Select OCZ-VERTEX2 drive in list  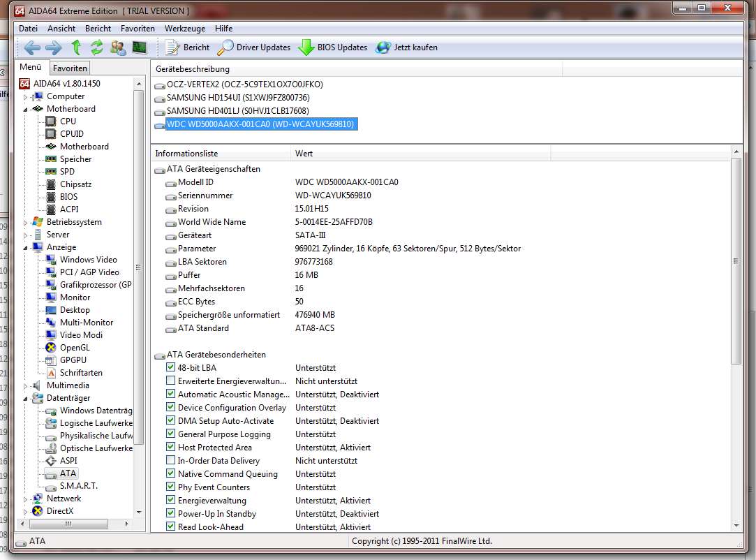point(245,84)
